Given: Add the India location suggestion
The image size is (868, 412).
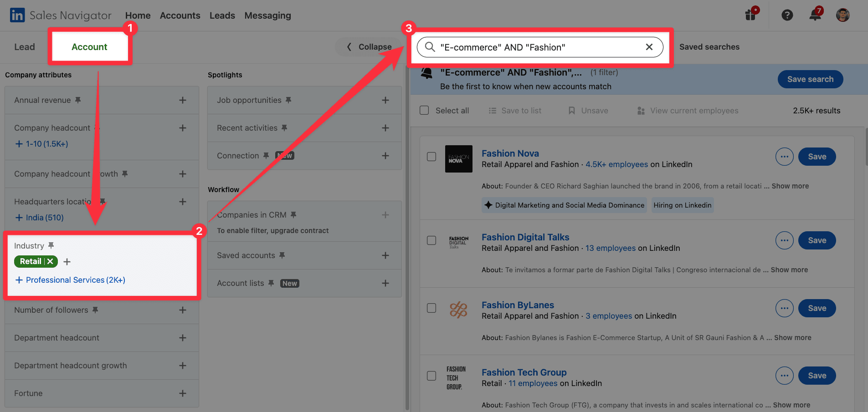Looking at the screenshot, I should 39,218.
